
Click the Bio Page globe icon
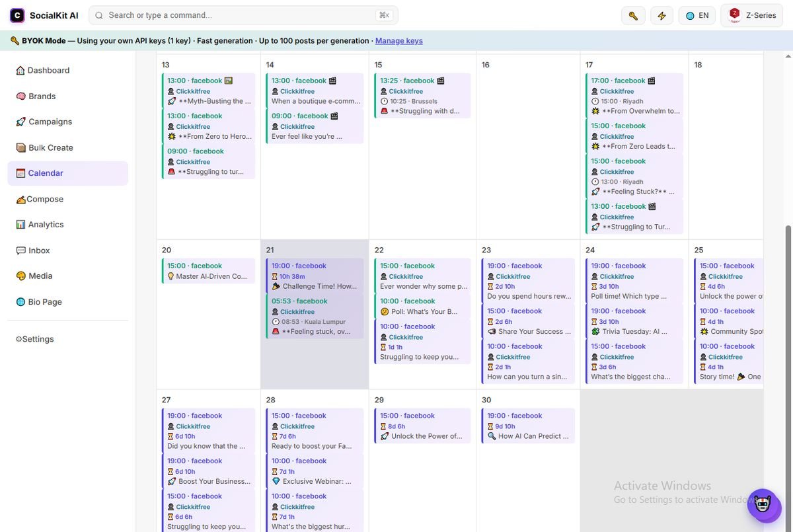click(20, 302)
